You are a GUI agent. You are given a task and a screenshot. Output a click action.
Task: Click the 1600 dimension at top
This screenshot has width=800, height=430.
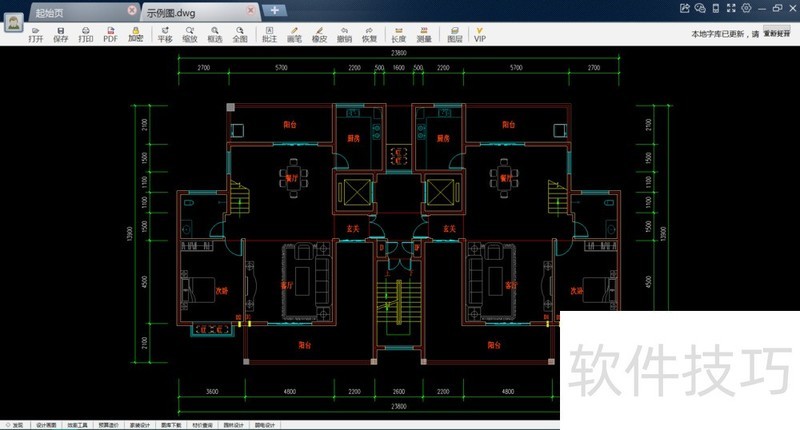[x=398, y=68]
